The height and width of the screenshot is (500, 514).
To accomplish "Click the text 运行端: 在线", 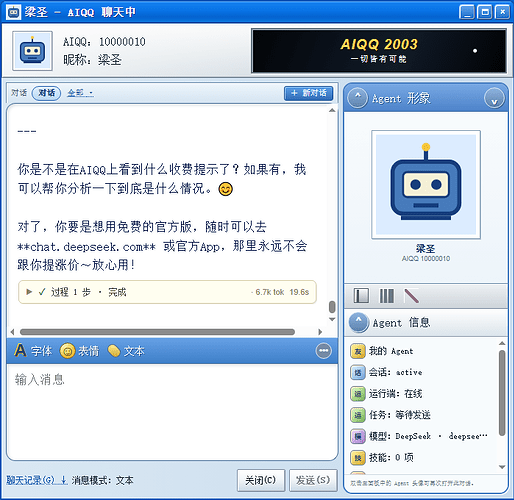I will (395, 394).
